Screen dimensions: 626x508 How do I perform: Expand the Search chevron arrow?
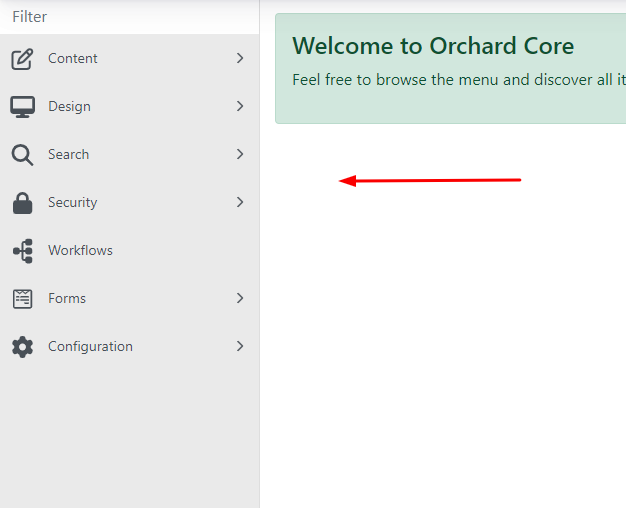[x=240, y=155]
